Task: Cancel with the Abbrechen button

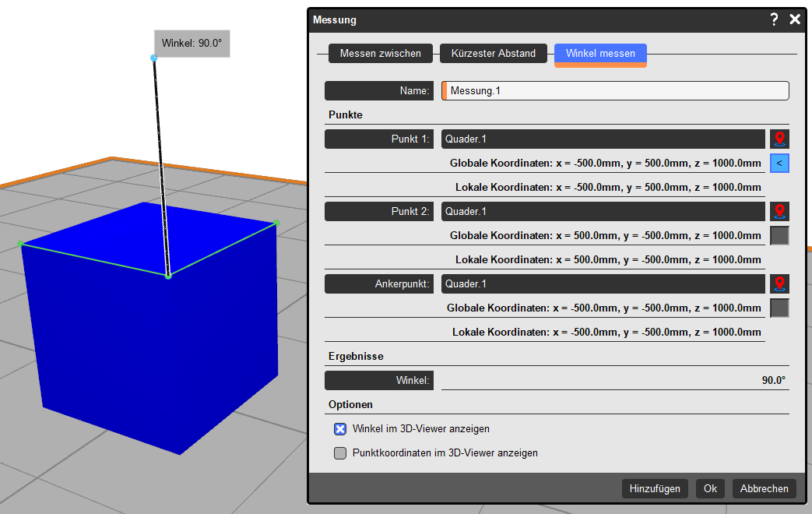Action: (x=764, y=489)
